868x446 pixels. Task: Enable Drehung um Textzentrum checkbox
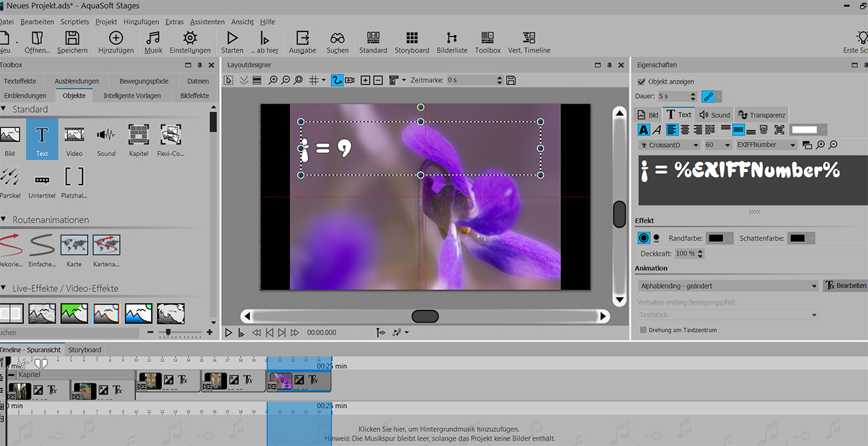(643, 330)
